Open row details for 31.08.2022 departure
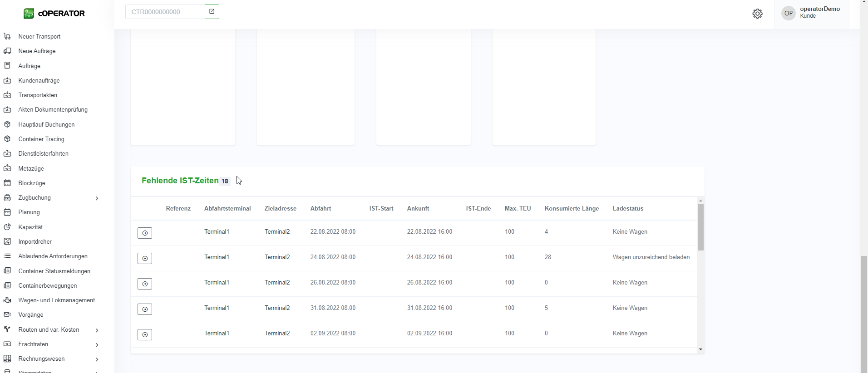Viewport: 868px width, 373px height. pyautogui.click(x=145, y=309)
